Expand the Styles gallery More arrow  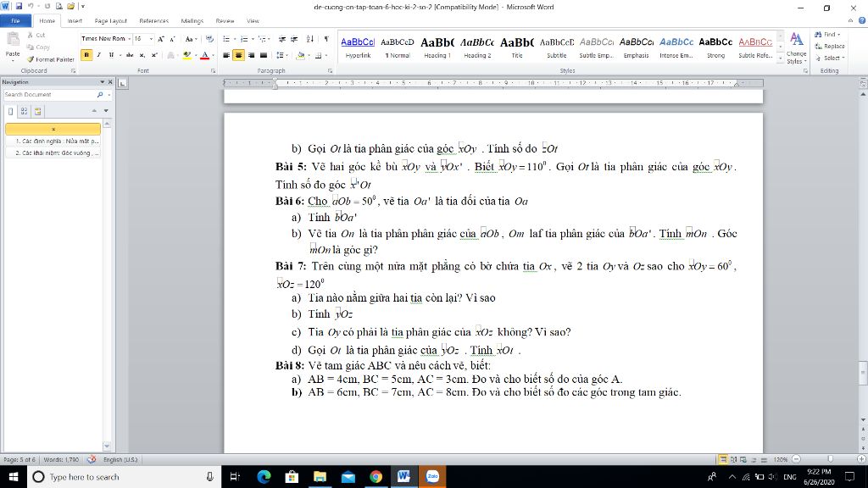pyautogui.click(x=780, y=58)
